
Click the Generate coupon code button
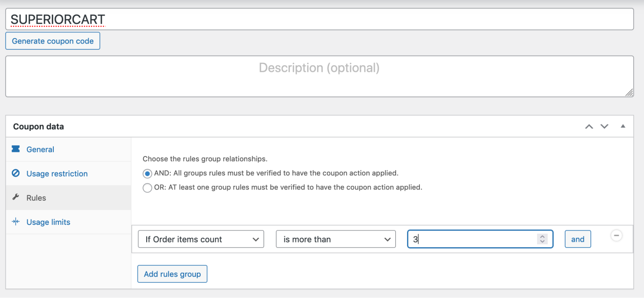[x=53, y=41]
